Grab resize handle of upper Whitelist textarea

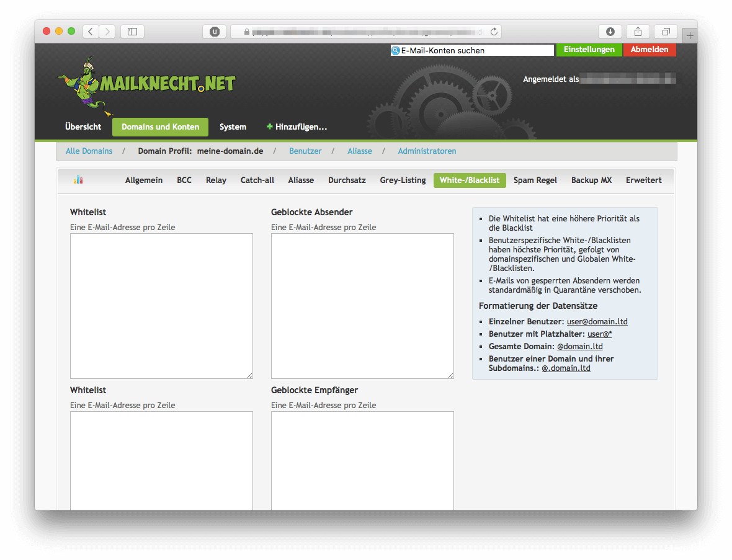(x=250, y=375)
